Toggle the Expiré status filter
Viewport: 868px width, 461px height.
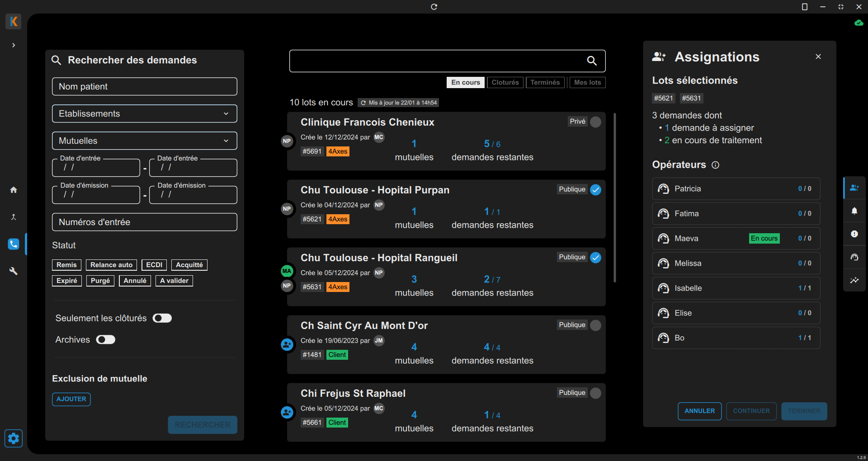click(x=67, y=281)
